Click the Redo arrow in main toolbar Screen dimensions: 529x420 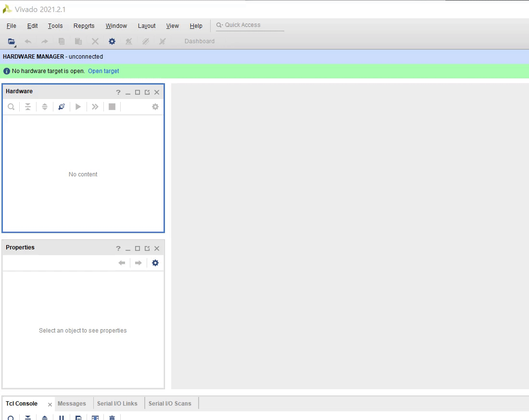click(45, 41)
